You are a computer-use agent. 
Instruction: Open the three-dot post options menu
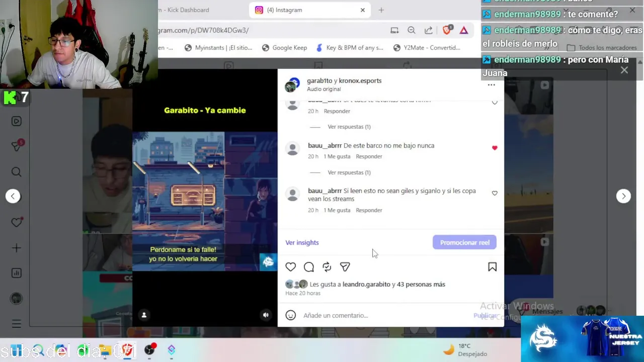[x=491, y=85]
